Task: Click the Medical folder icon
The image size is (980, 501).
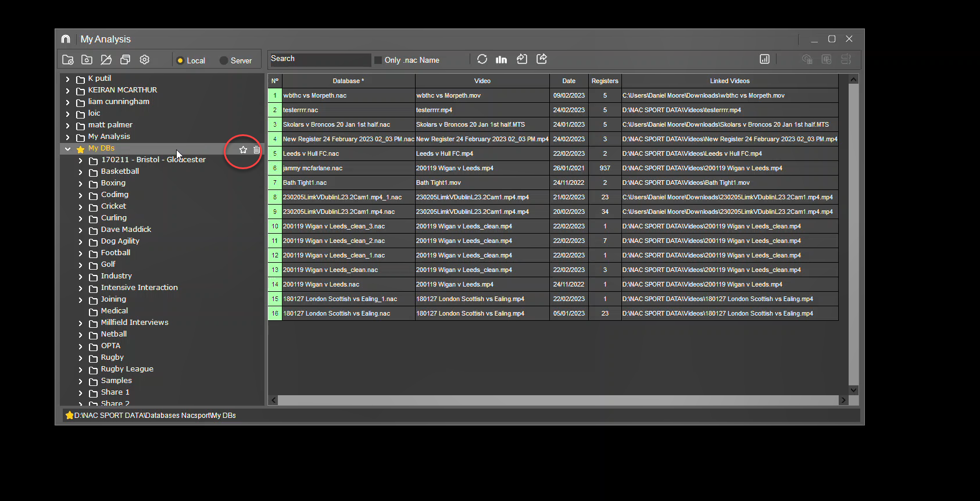Action: [x=93, y=312]
